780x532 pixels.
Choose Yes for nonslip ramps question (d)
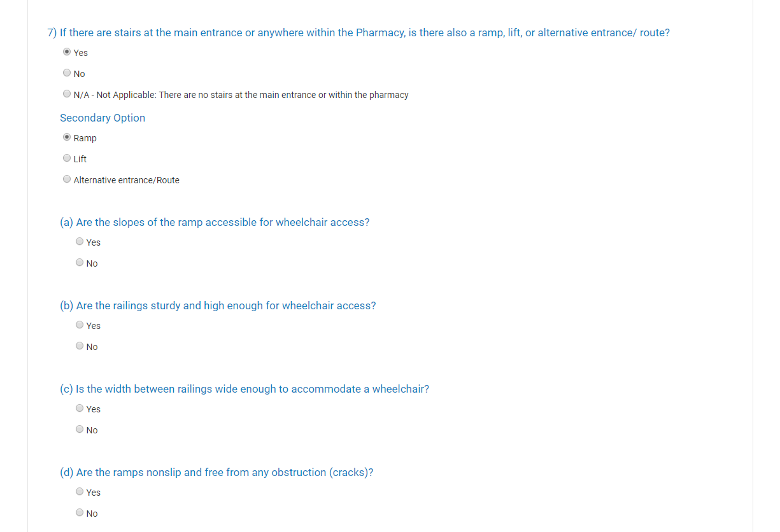pos(80,492)
